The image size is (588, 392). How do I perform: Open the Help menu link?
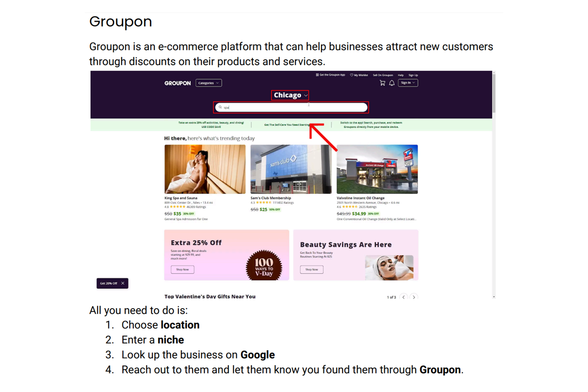coord(400,75)
